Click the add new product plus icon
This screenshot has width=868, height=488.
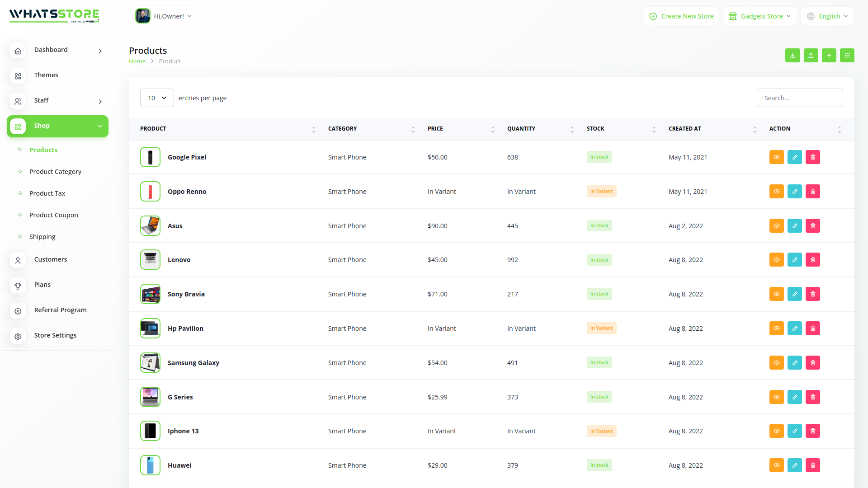tap(829, 55)
